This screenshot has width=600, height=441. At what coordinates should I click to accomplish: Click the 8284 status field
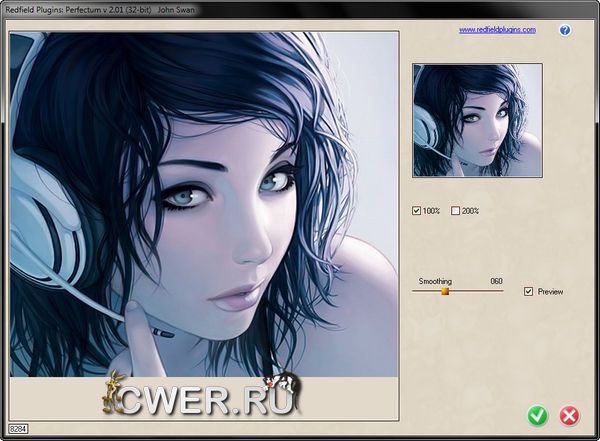tap(18, 428)
